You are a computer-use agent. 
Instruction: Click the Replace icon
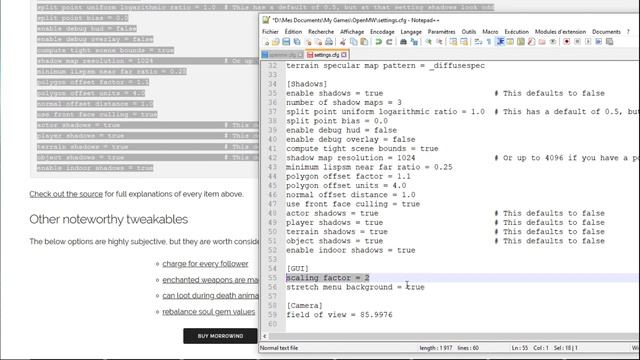click(414, 42)
